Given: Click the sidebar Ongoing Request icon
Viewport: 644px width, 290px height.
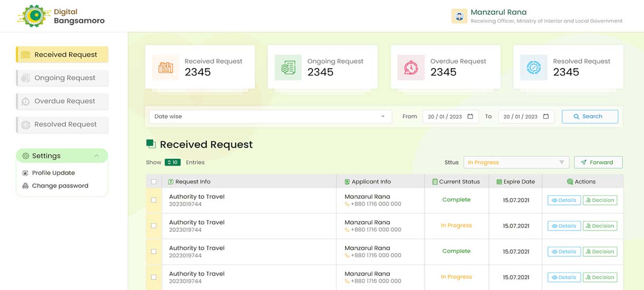Looking at the screenshot, I should click(x=25, y=78).
